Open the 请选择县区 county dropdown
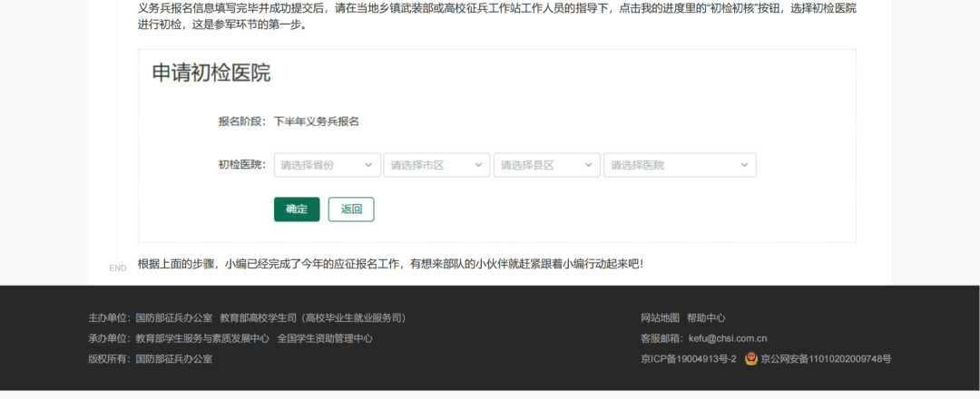 pyautogui.click(x=547, y=165)
